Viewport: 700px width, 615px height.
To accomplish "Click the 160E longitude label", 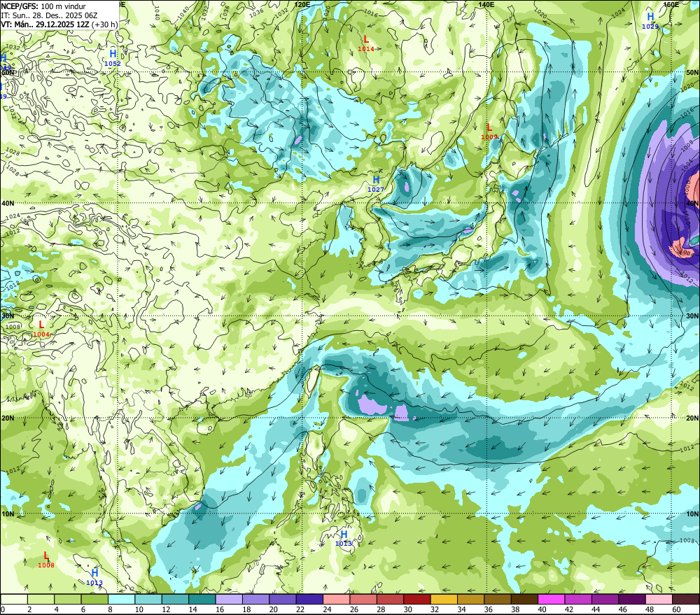I will [671, 4].
